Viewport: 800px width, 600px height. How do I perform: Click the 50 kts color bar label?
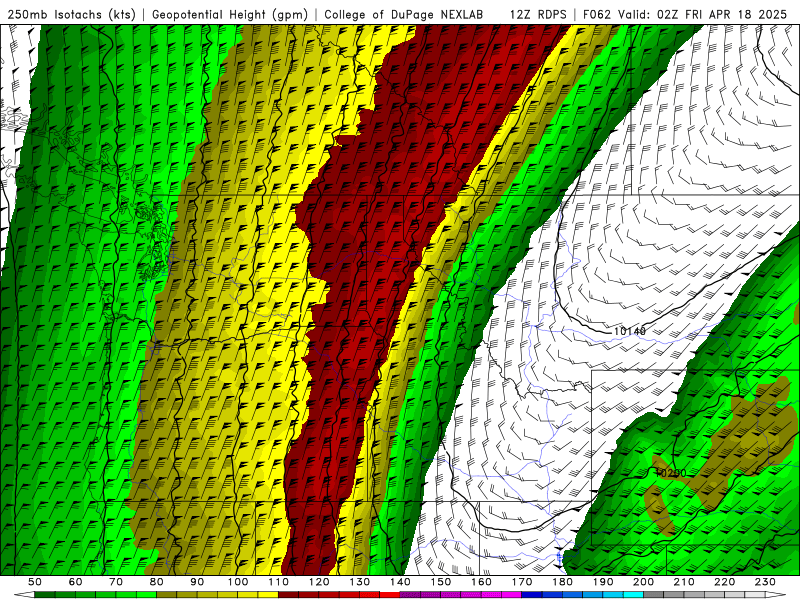(x=35, y=582)
